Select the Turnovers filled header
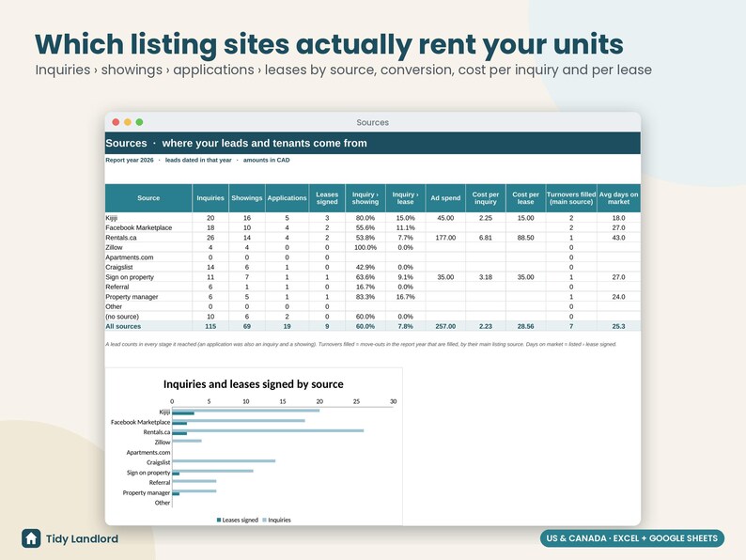The image size is (746, 560). coord(571,198)
